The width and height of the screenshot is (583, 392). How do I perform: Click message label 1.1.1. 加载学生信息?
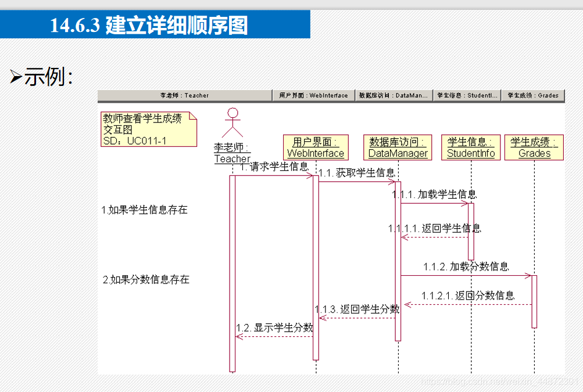[x=434, y=195]
